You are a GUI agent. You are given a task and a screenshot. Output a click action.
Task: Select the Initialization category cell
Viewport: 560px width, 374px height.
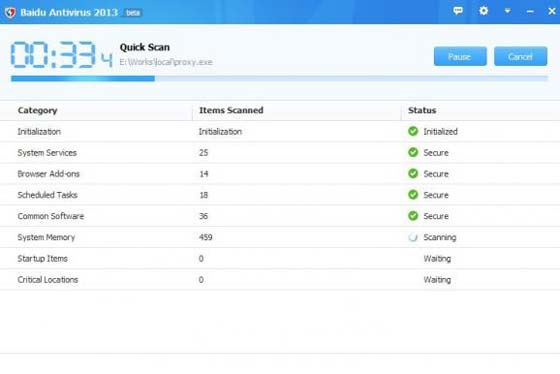tap(39, 131)
